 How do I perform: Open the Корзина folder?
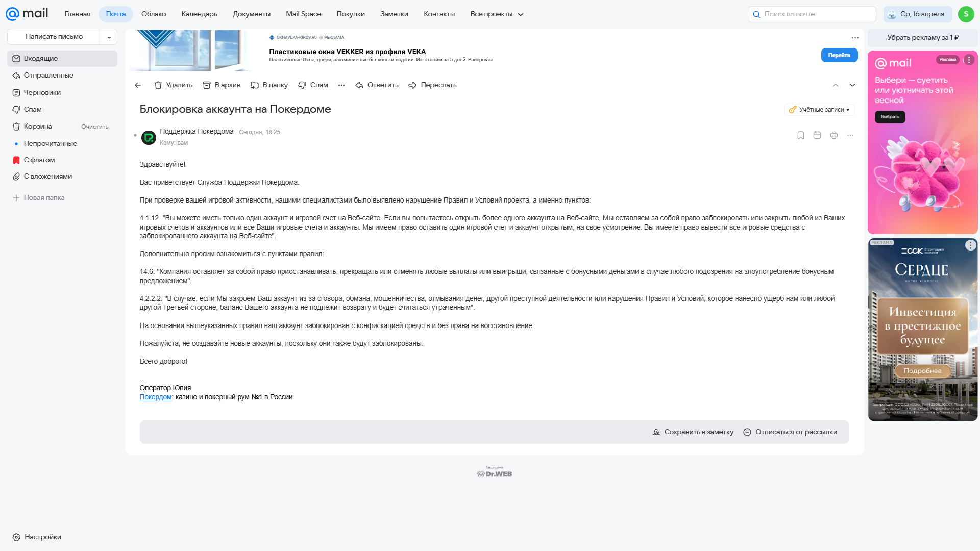coord(38,127)
